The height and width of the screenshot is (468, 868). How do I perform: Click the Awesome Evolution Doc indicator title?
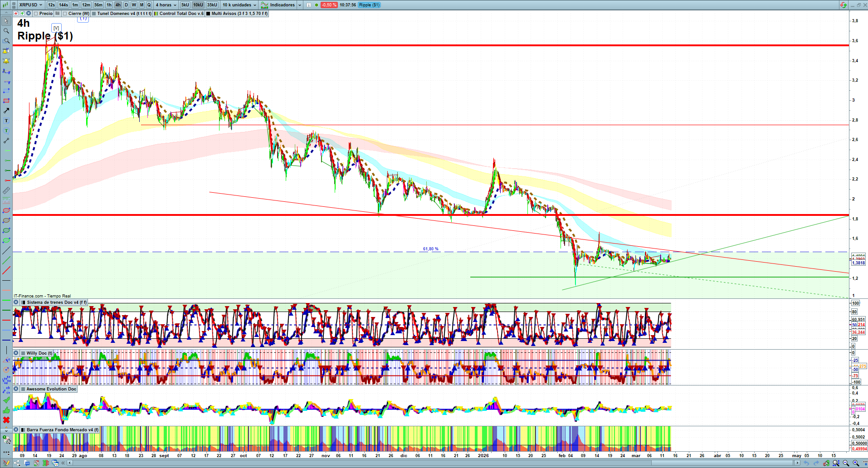click(x=51, y=389)
